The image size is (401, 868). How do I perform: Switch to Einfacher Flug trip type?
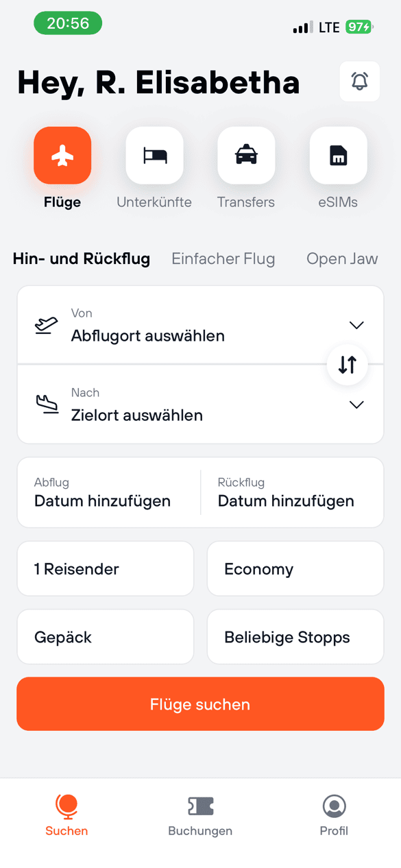[x=223, y=259]
